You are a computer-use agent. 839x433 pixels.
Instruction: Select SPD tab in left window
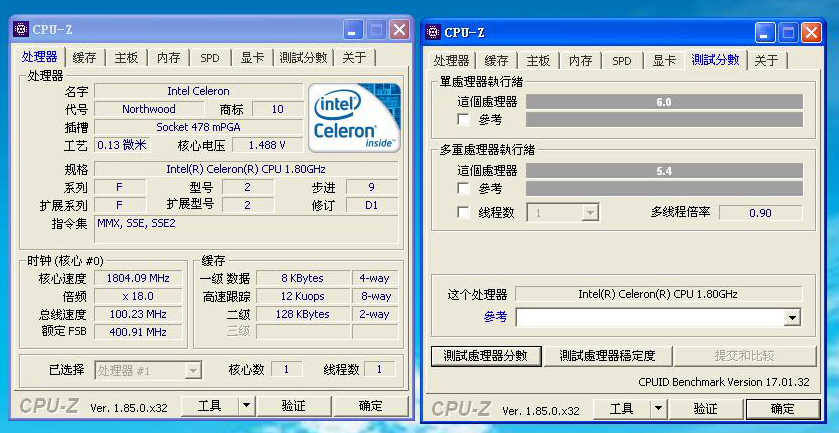[x=210, y=58]
